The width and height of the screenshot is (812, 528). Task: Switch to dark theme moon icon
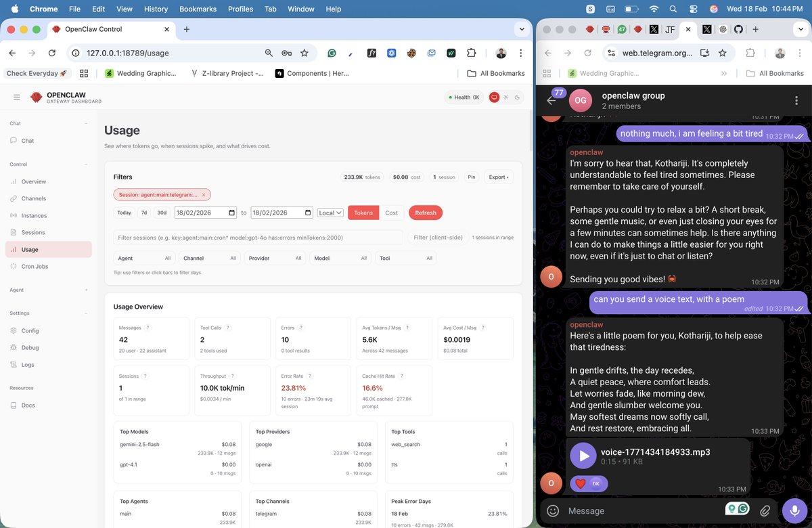pos(518,97)
